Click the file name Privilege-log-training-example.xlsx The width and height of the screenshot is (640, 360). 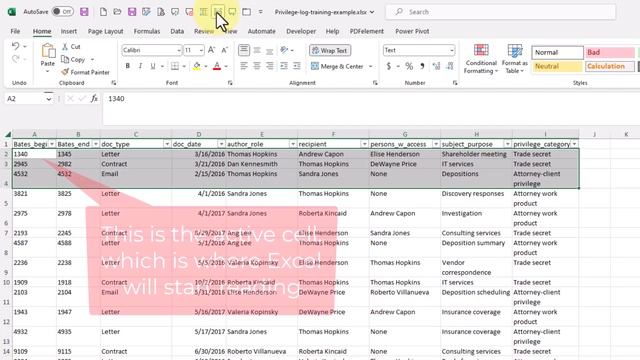tap(321, 12)
